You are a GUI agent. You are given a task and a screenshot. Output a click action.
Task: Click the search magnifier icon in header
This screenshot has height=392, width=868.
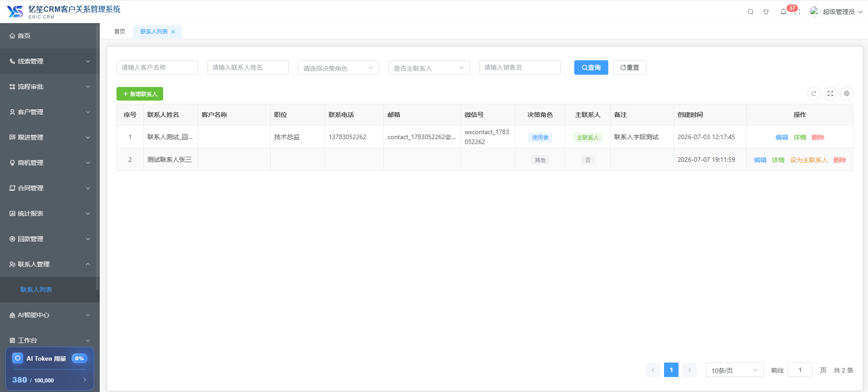click(x=751, y=12)
